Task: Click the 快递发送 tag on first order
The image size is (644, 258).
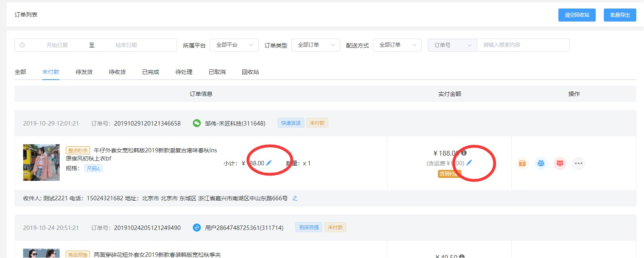Action: point(291,123)
